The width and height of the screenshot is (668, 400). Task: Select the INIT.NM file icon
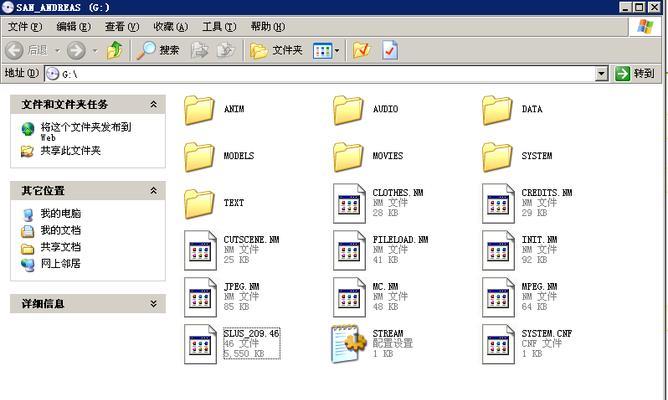click(498, 250)
